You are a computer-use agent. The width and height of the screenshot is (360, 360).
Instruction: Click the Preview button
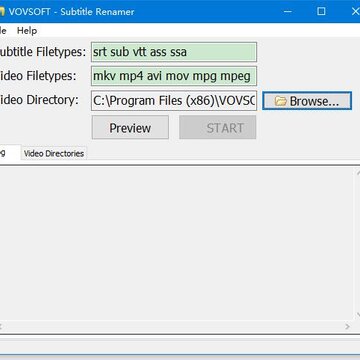(x=130, y=128)
